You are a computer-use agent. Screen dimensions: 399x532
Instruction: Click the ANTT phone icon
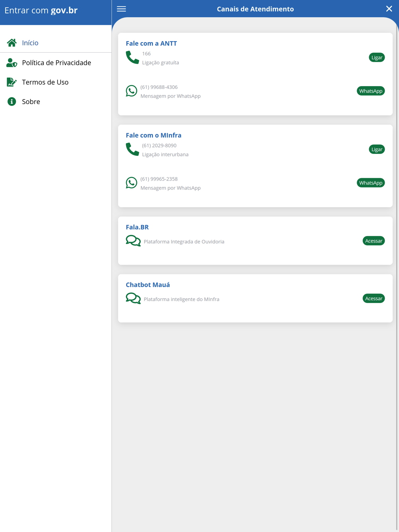[132, 57]
